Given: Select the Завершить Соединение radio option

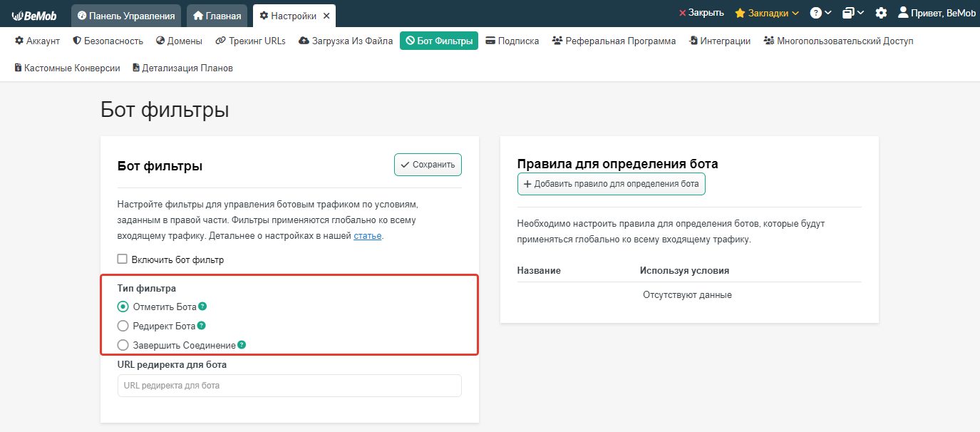Looking at the screenshot, I should click(x=123, y=345).
